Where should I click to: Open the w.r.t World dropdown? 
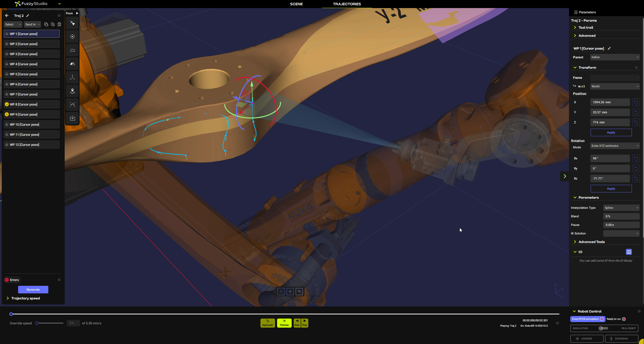615,86
